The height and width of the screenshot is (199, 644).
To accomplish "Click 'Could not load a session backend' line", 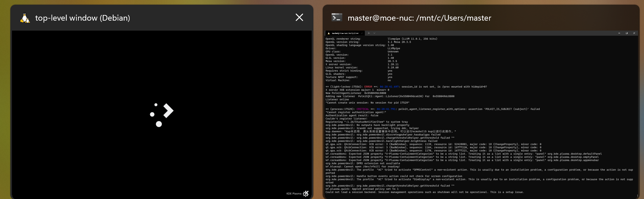I will (x=425, y=192).
